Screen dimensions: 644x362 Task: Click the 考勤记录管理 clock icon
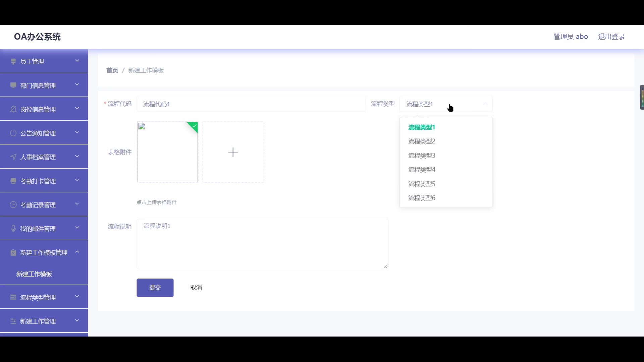point(13,205)
